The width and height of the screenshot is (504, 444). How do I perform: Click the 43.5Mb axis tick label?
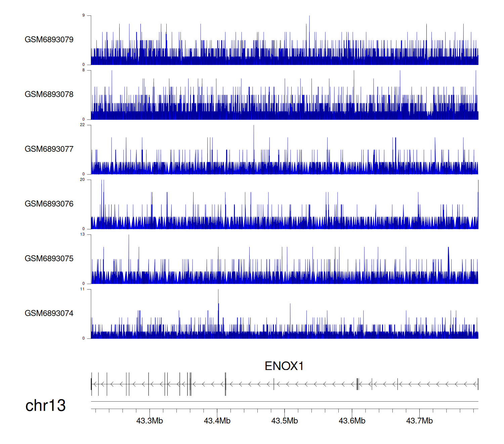pyautogui.click(x=285, y=421)
